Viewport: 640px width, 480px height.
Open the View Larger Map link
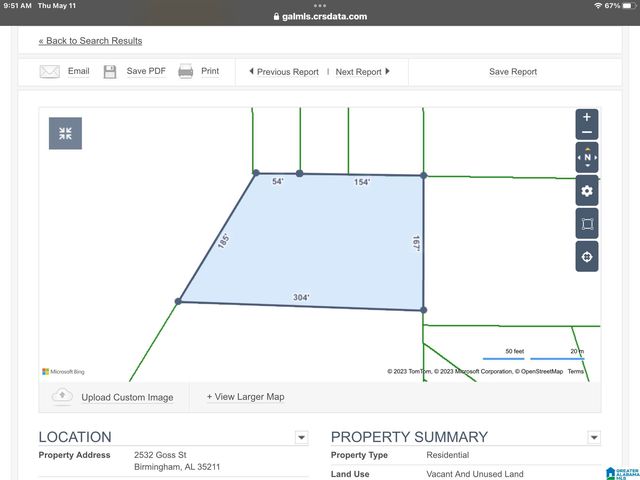click(245, 397)
